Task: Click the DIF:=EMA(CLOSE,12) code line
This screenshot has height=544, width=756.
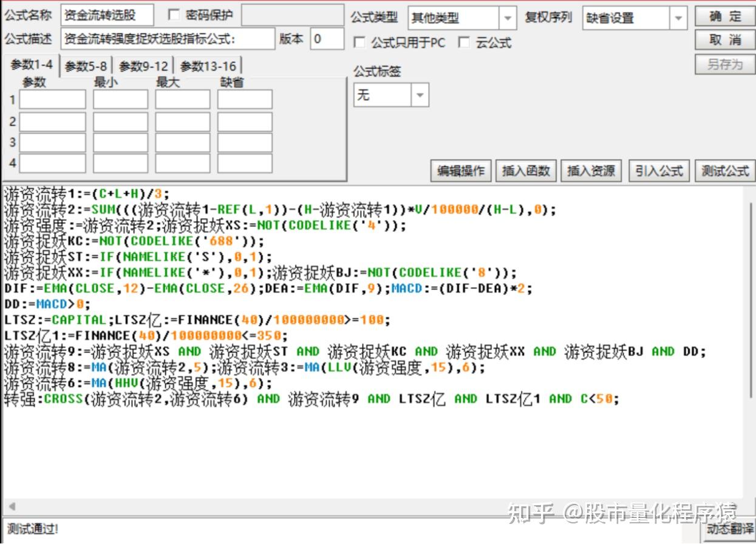Action: pos(268,289)
